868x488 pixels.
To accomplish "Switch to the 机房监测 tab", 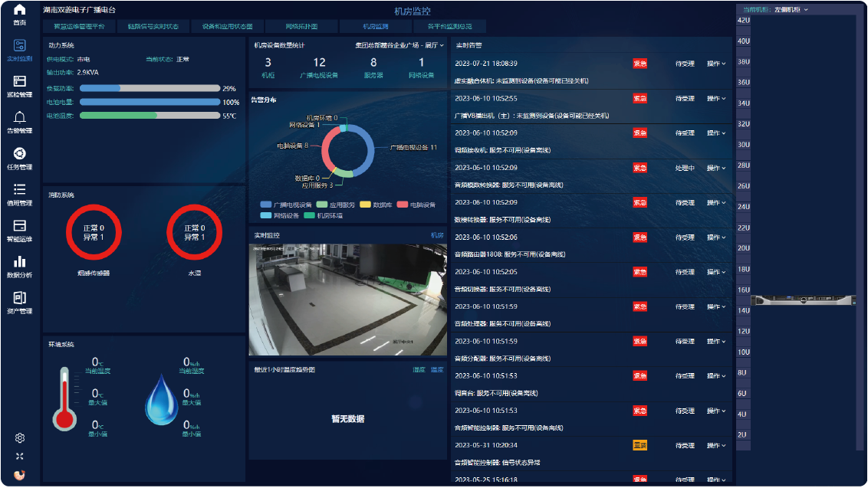I will (375, 27).
